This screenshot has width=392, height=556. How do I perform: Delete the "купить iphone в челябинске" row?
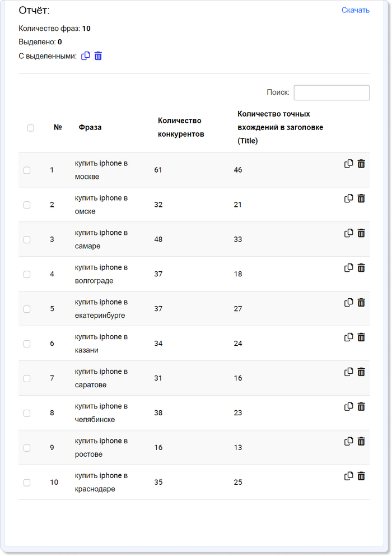coord(361,407)
